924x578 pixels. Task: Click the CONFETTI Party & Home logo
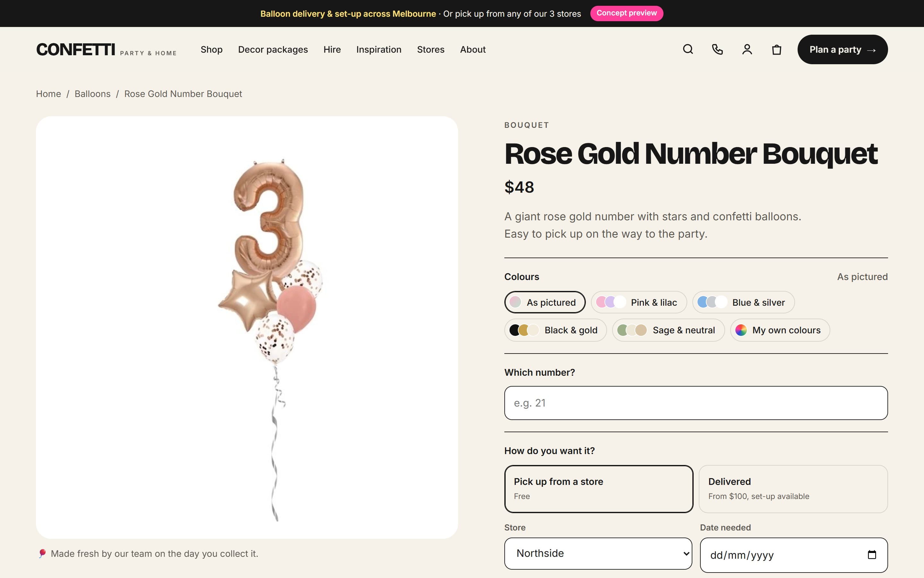click(x=106, y=50)
